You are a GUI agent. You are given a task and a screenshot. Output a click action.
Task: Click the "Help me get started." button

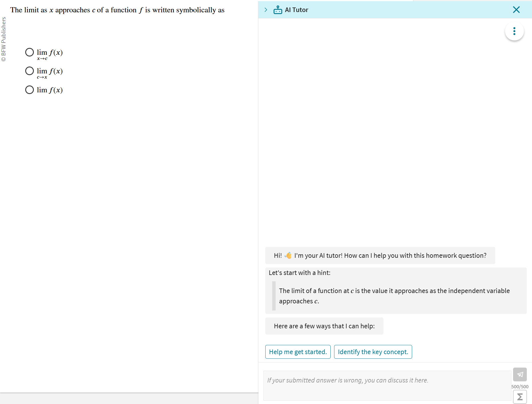coord(298,352)
